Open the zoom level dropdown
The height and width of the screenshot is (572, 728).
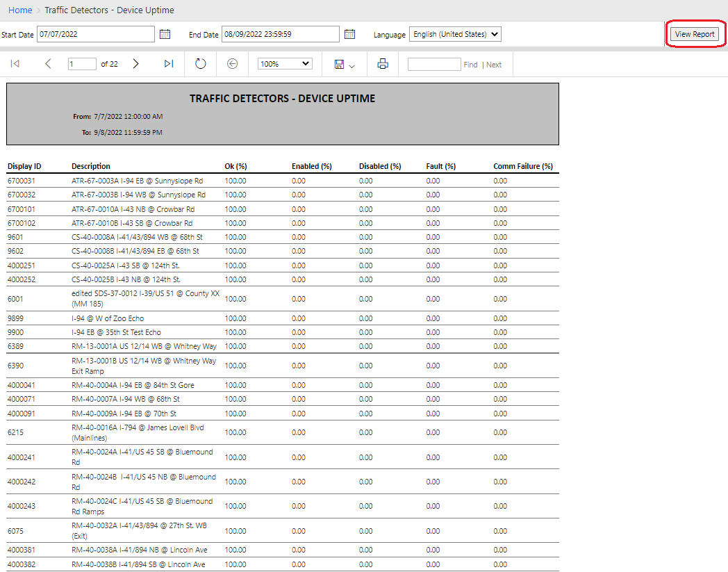[x=285, y=64]
